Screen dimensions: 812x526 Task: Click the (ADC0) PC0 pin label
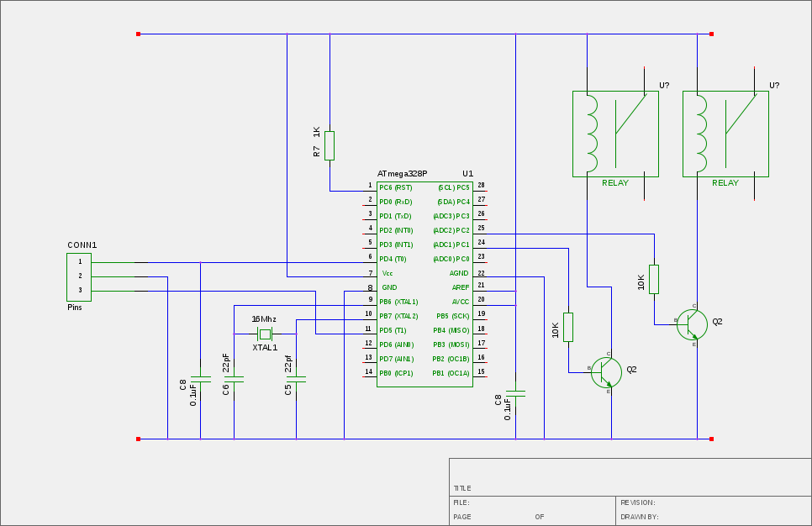(451, 259)
